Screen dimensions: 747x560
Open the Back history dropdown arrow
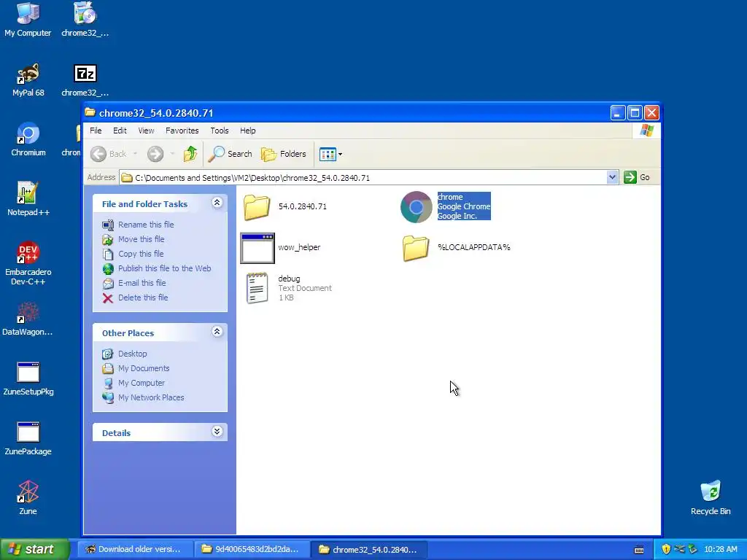(135, 154)
